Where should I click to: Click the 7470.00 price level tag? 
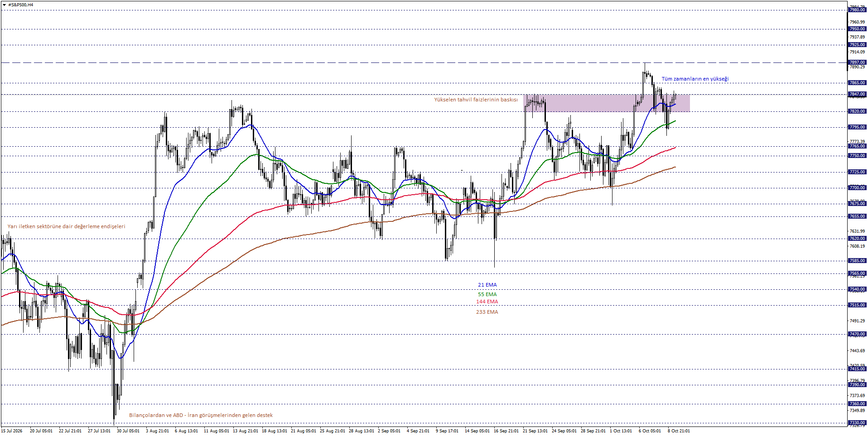[x=857, y=334]
